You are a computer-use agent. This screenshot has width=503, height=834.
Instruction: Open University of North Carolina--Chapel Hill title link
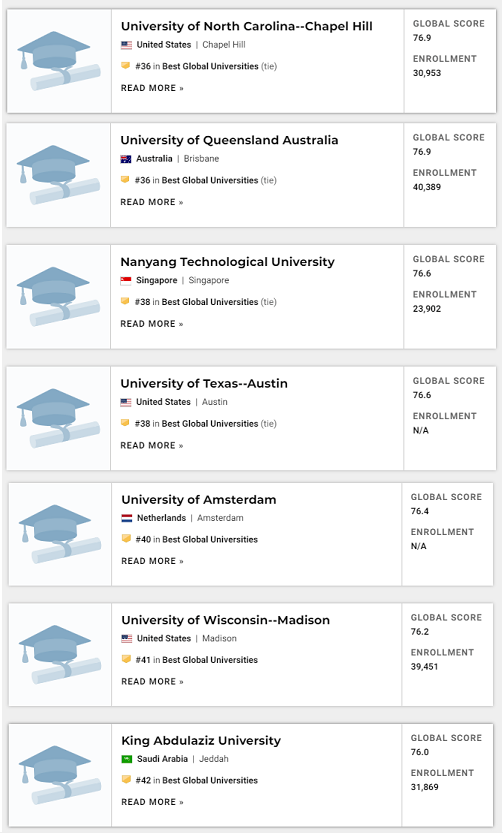tap(247, 26)
